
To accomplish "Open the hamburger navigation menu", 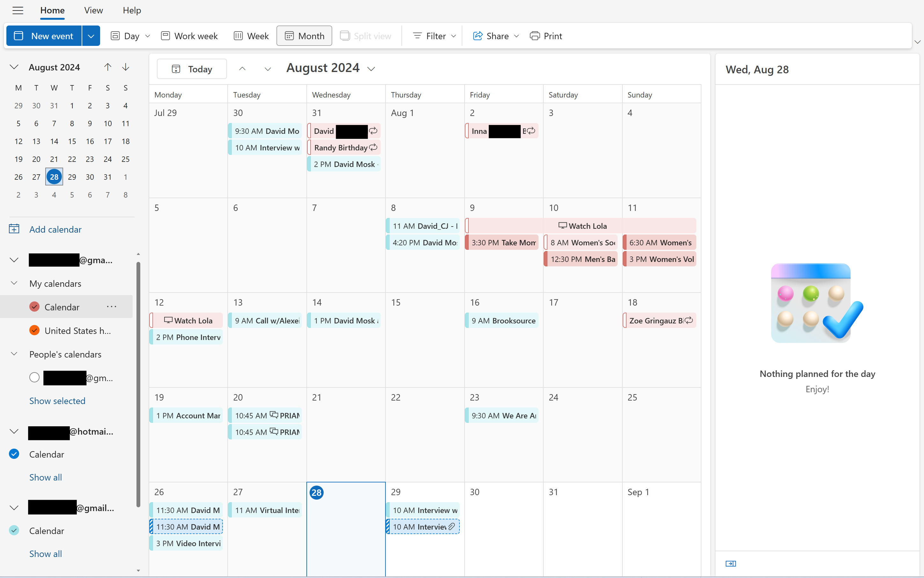I will [x=18, y=10].
